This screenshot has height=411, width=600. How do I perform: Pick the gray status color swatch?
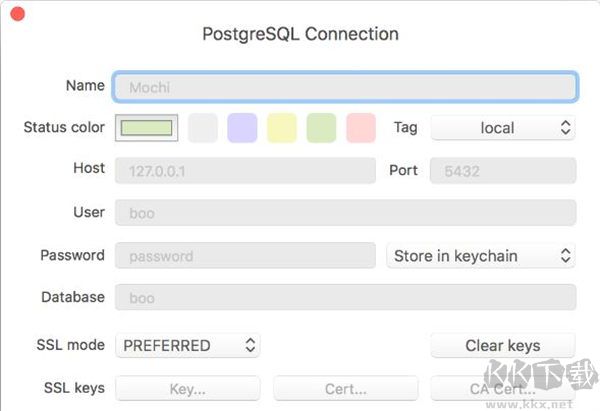(203, 128)
